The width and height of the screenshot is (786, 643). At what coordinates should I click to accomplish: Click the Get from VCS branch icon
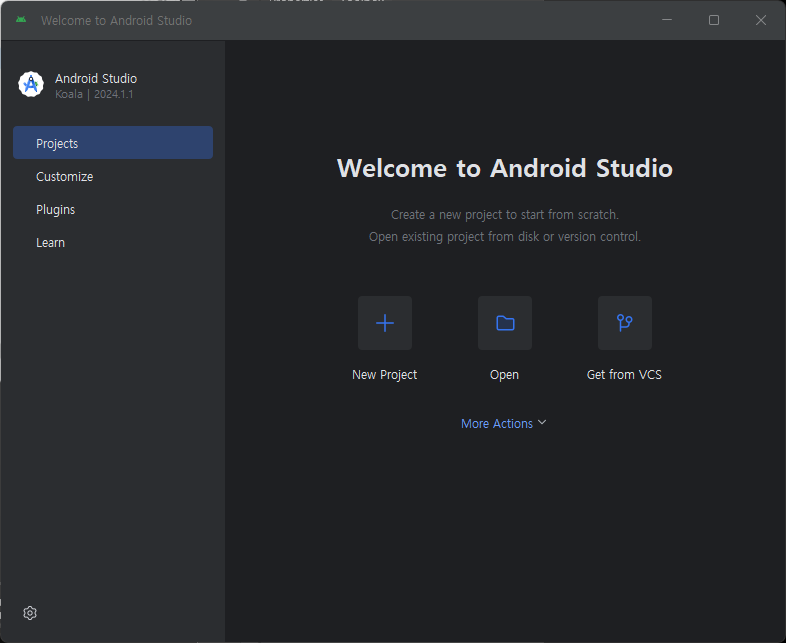coord(625,323)
